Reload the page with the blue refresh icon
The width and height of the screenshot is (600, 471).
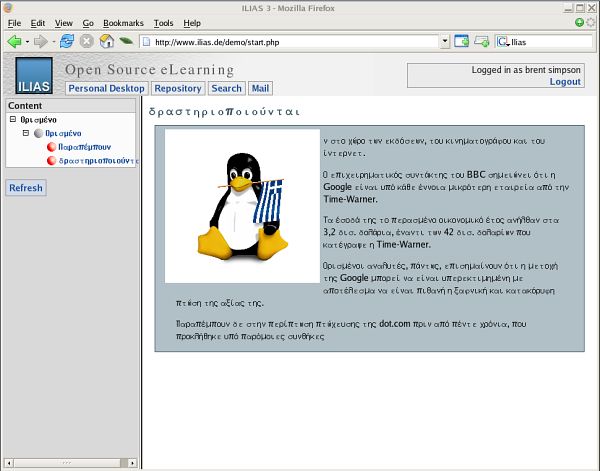pos(67,41)
